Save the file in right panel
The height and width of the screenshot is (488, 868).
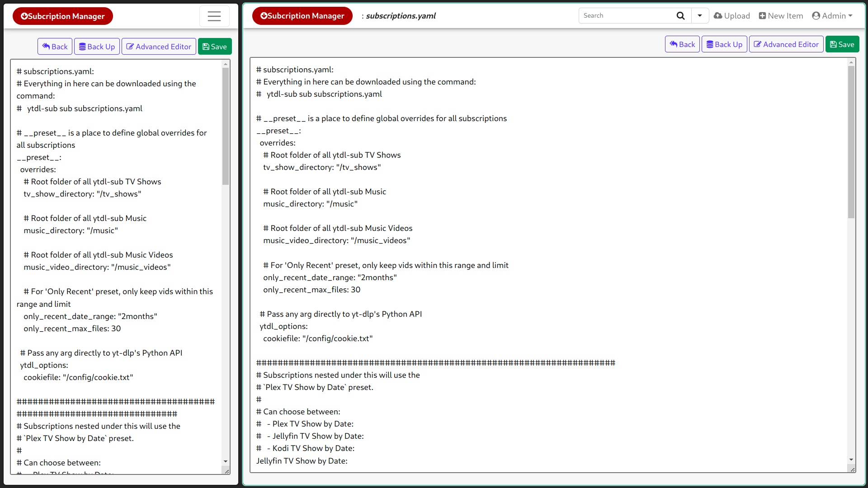click(x=842, y=44)
